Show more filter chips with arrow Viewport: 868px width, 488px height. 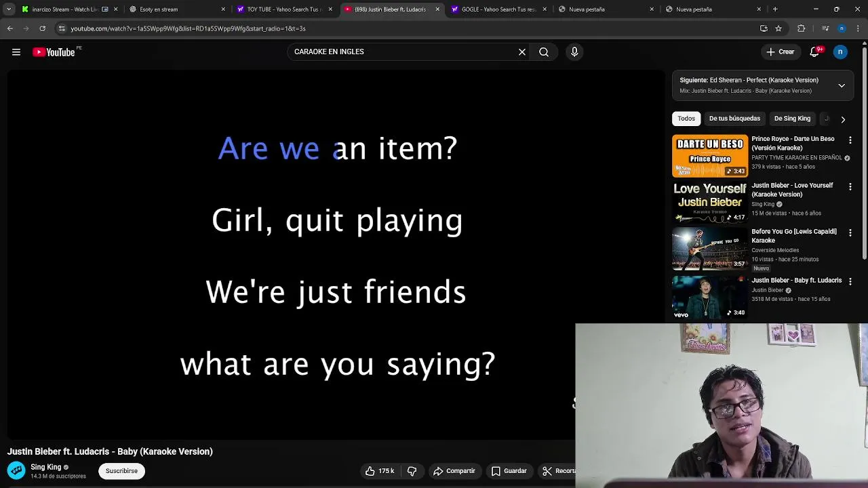click(843, 119)
